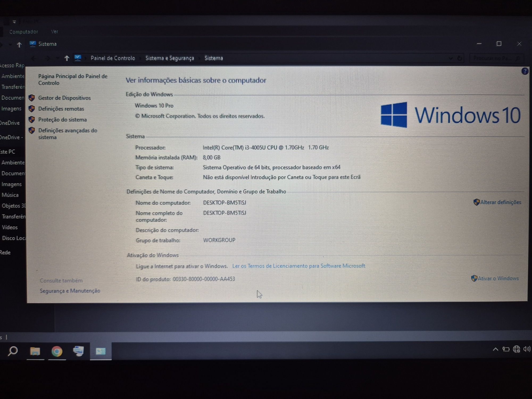
Task: Click the computer icon in the address bar
Action: 78,58
